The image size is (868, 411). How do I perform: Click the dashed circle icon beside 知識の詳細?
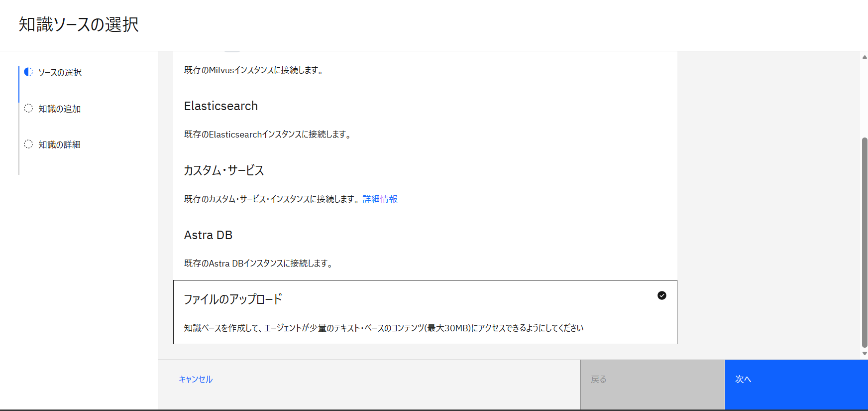pyautogui.click(x=28, y=144)
